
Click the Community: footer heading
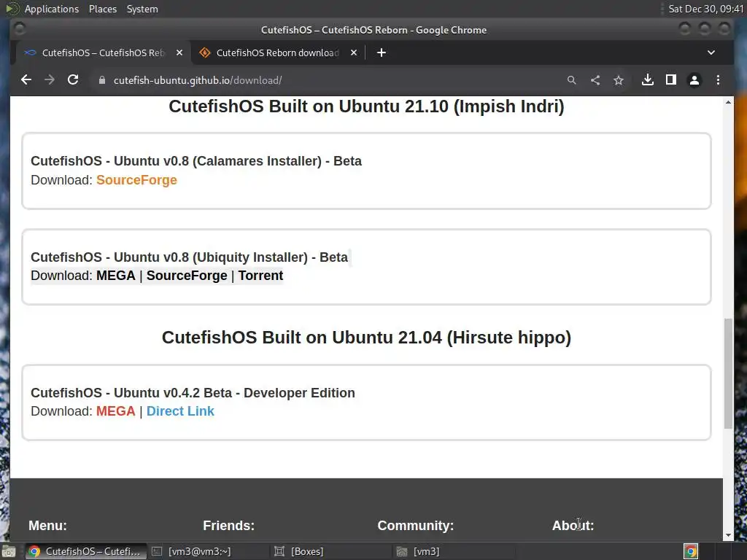tap(415, 525)
